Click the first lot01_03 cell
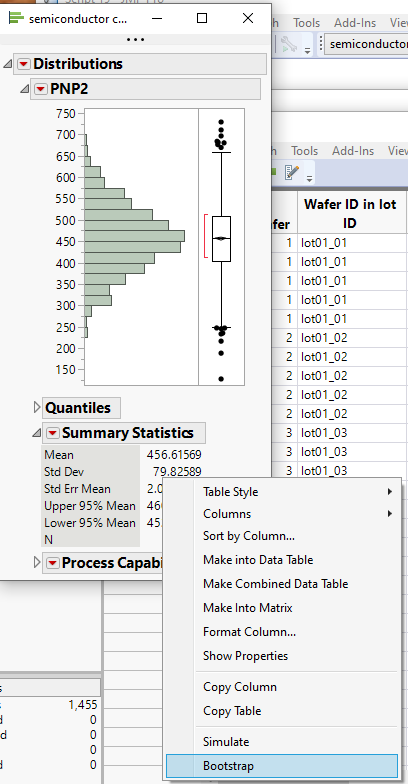Screen dimensions: 408x784 [352, 432]
